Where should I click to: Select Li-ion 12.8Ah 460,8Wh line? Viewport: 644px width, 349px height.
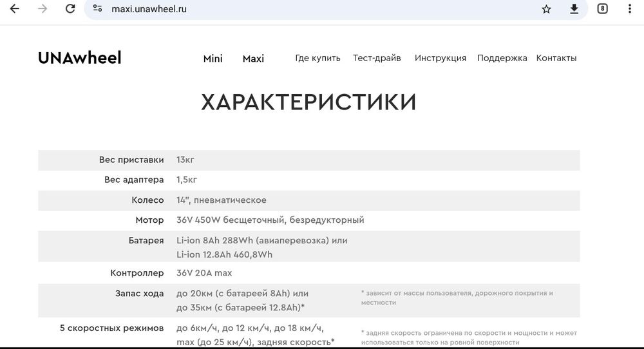225,254
